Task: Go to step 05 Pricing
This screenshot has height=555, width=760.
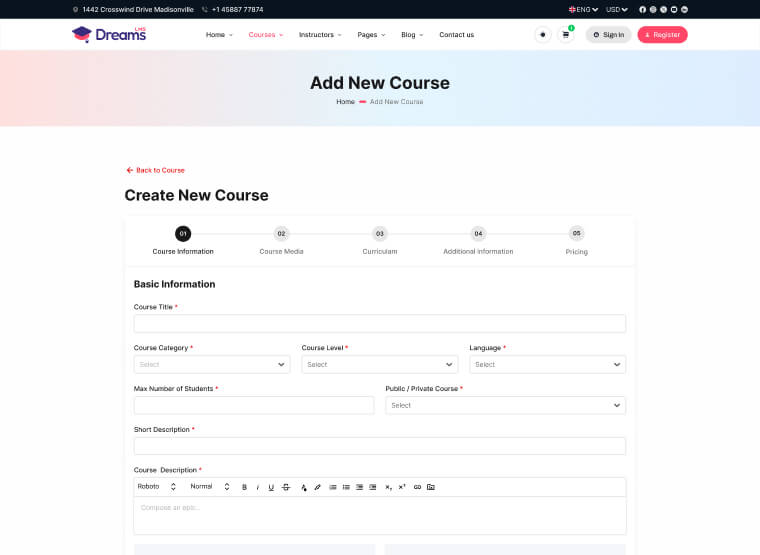Action: (x=576, y=241)
